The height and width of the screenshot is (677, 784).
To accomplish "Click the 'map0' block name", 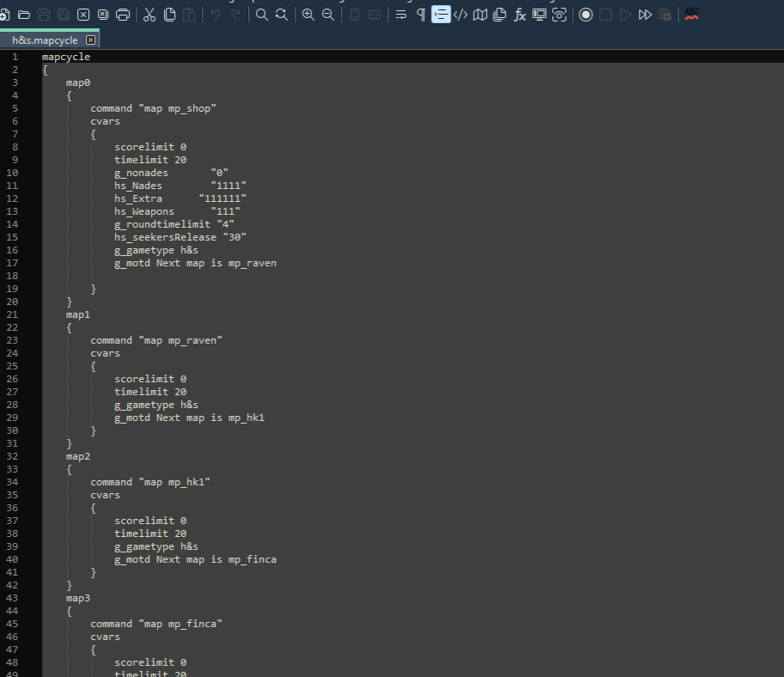I will click(x=78, y=82).
